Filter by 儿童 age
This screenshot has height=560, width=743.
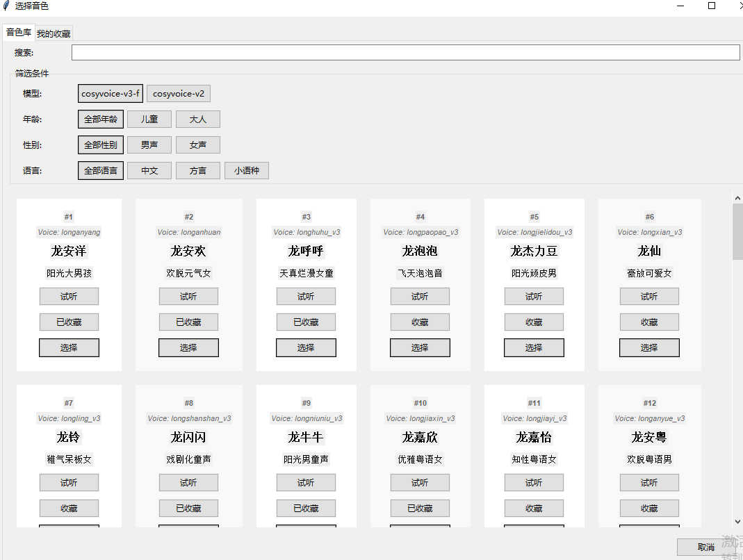point(149,120)
